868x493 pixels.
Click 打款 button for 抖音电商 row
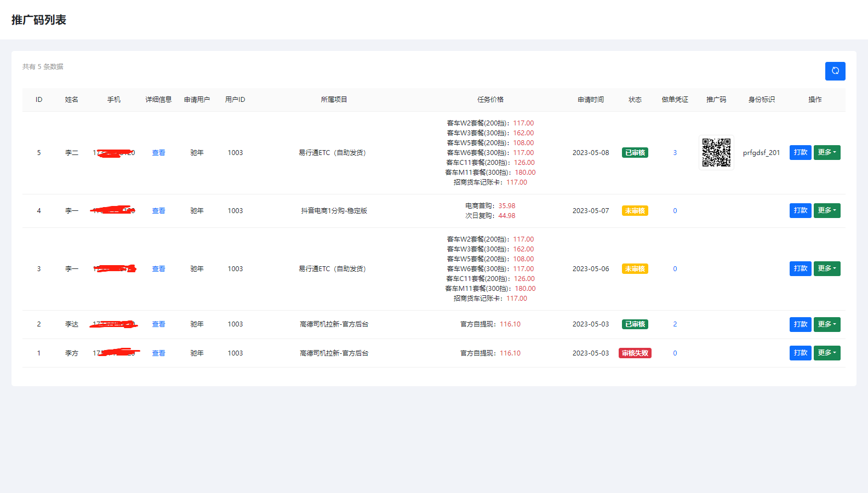point(800,210)
